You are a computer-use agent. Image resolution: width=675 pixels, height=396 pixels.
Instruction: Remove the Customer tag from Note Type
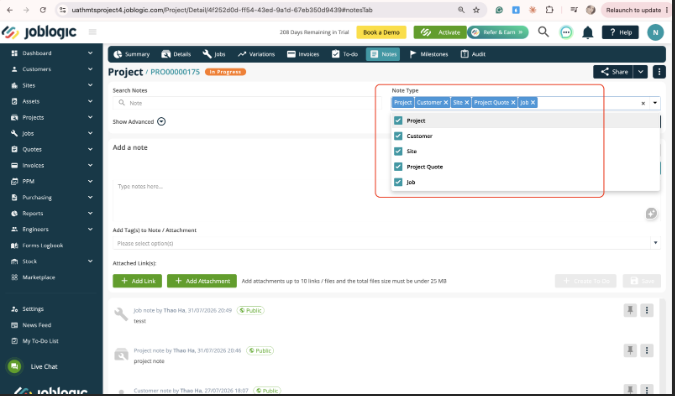446,102
